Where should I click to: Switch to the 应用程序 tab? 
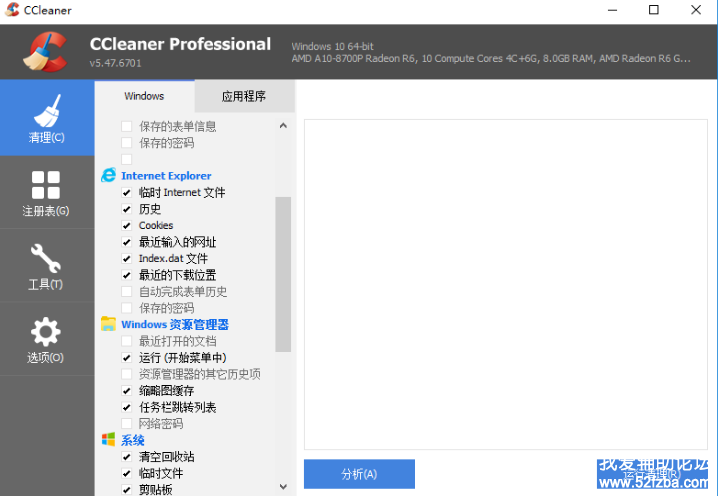click(244, 96)
